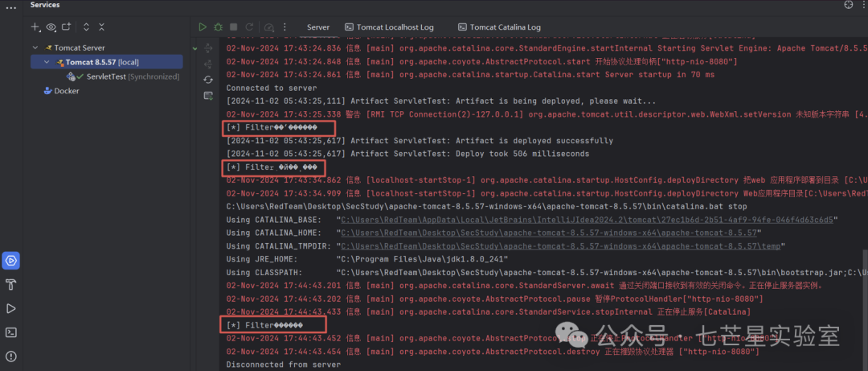Click the 'Disconnected from server' console line
The image size is (868, 371).
point(284,365)
